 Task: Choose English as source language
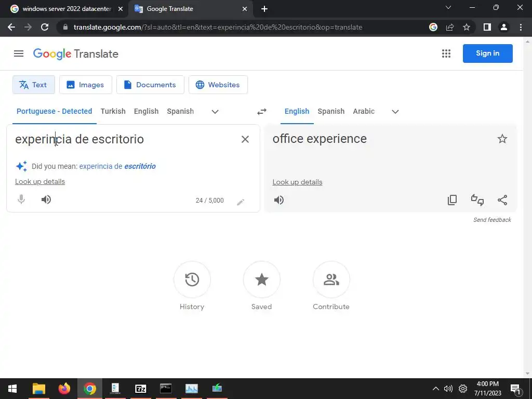pyautogui.click(x=146, y=111)
